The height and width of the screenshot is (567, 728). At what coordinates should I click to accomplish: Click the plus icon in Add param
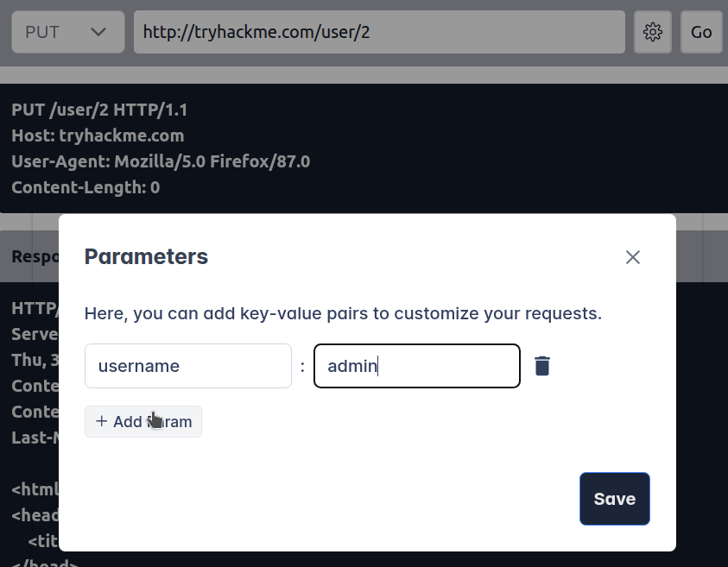(102, 421)
